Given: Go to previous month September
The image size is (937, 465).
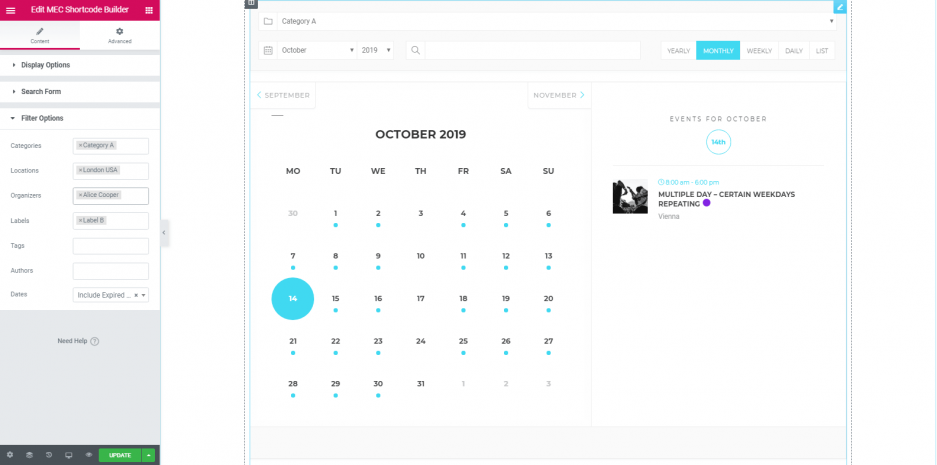Looking at the screenshot, I should (x=283, y=95).
